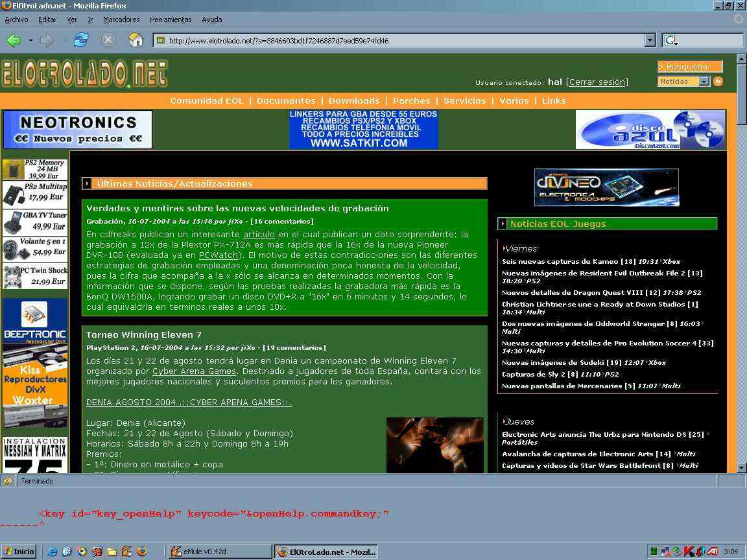Open the Editar menu

(47, 19)
